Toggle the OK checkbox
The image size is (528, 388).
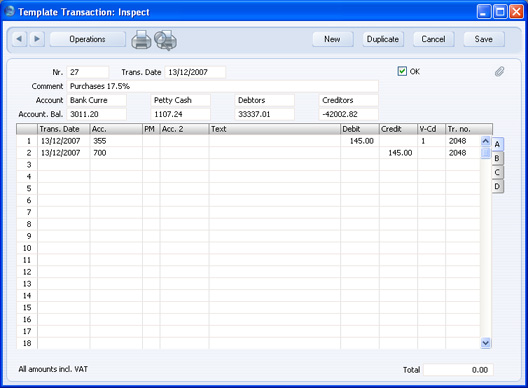[402, 71]
